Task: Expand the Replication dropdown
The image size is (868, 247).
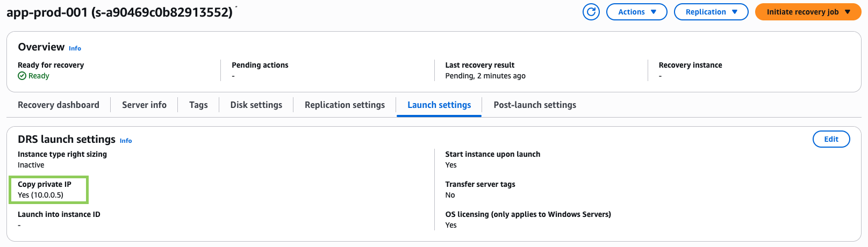Action: pyautogui.click(x=711, y=12)
